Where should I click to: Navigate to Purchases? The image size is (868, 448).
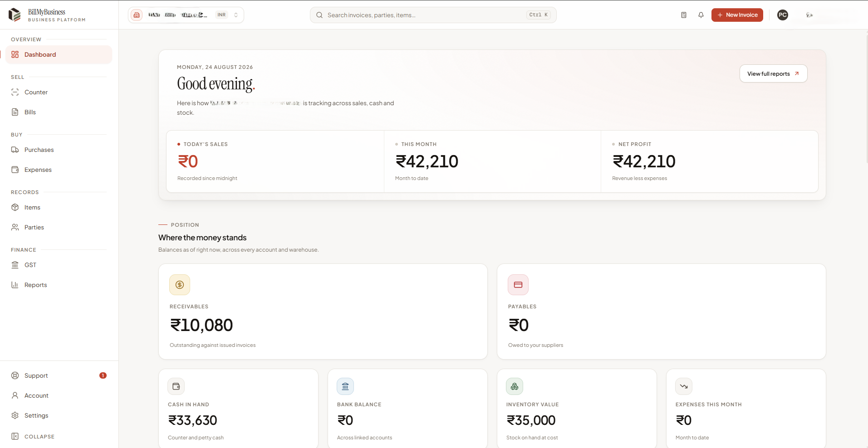[x=59, y=150]
